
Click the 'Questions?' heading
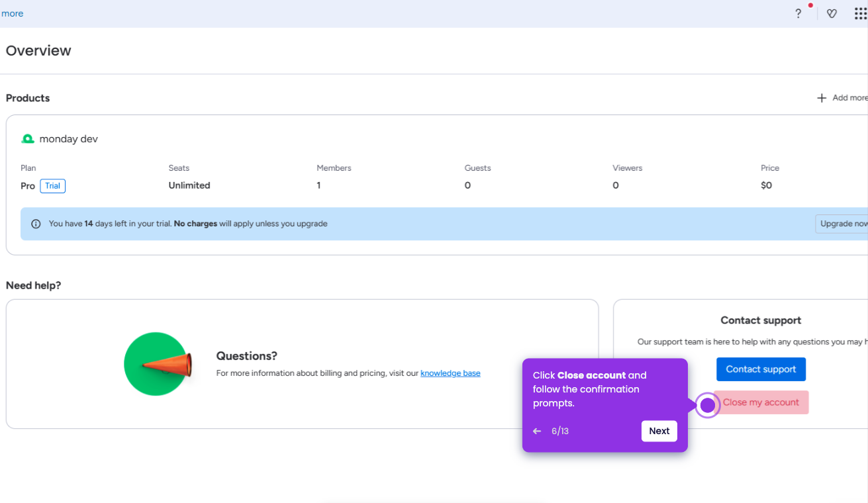coord(247,356)
